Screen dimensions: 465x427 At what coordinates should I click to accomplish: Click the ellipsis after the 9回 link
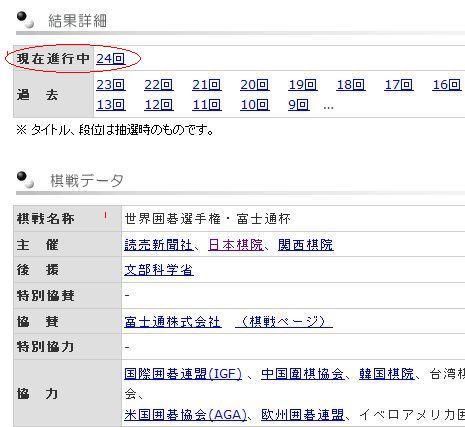[x=328, y=107]
